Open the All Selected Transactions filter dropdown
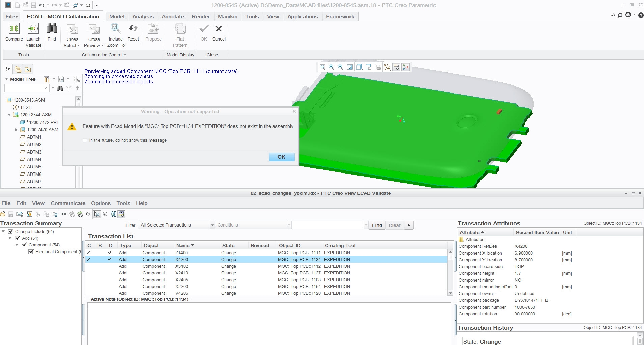This screenshot has height=345, width=644. click(212, 225)
